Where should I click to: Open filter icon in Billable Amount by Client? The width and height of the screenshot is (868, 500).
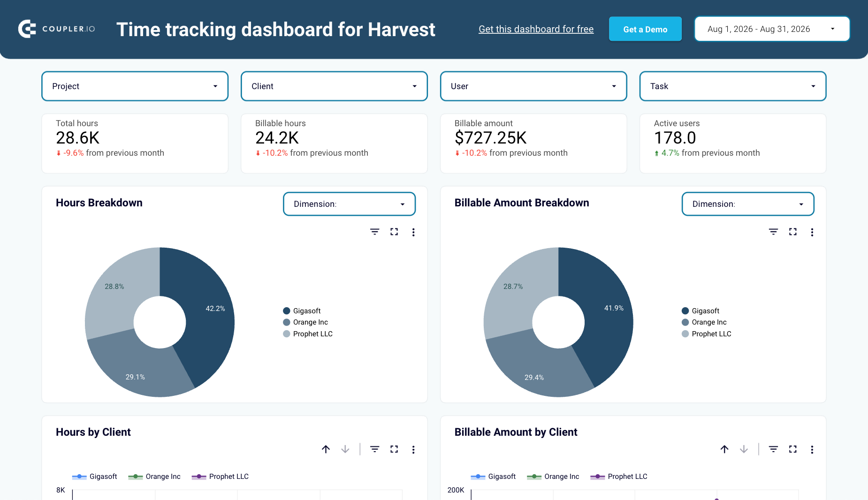[773, 449]
